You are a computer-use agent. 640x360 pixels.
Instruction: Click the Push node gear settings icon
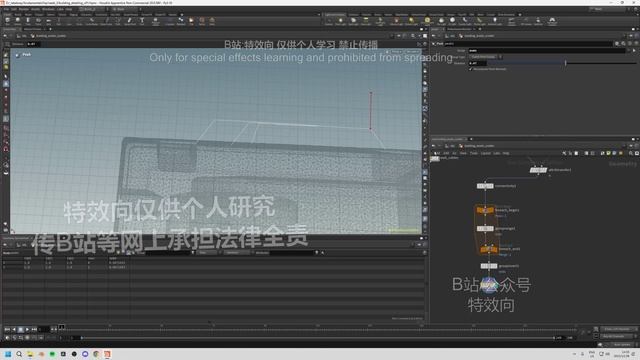(617, 43)
